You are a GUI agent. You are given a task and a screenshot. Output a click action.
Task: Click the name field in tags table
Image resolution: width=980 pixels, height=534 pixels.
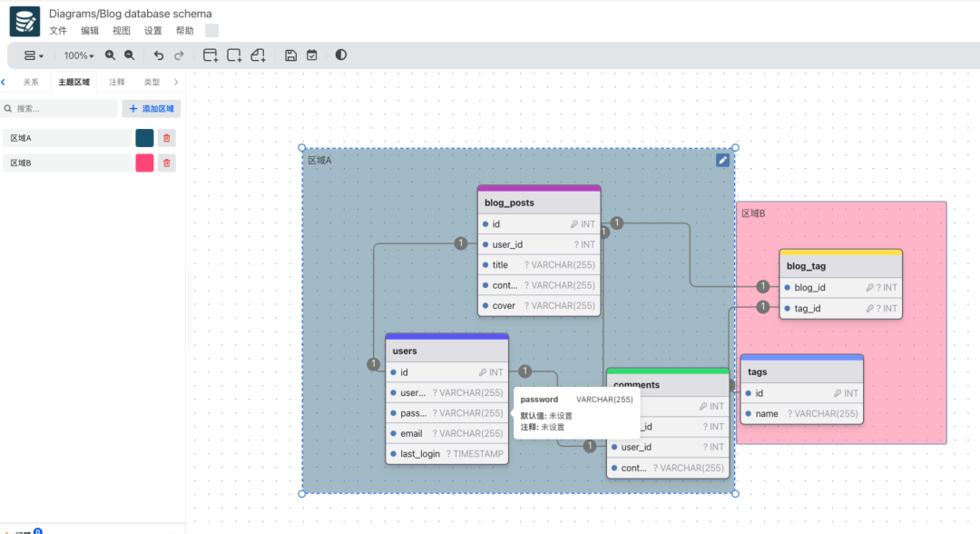tap(802, 414)
